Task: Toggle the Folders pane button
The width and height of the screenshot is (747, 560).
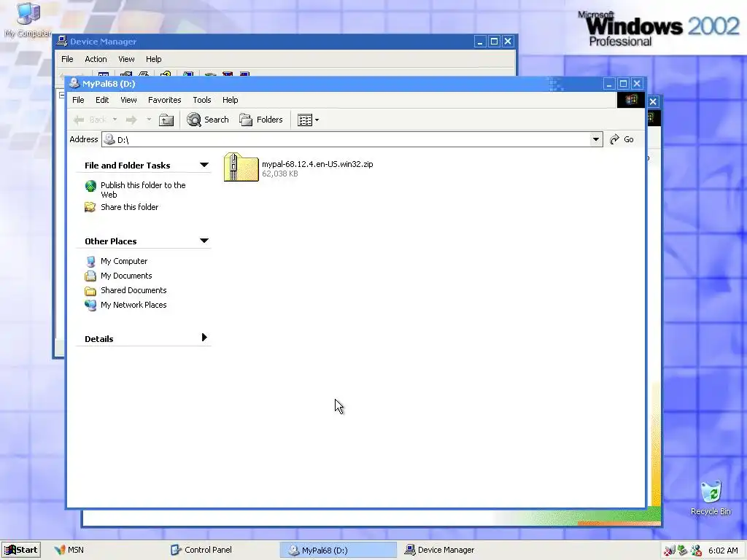Action: tap(261, 120)
